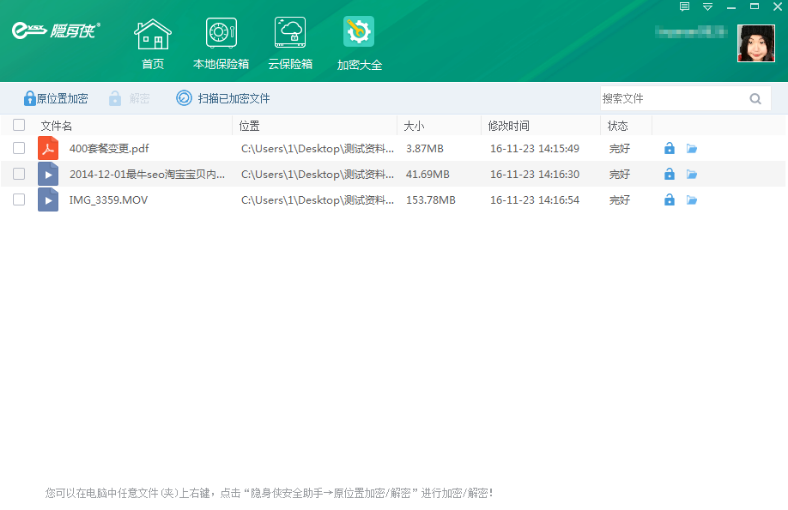Open 本地保险箱 local safe box
Screen dimensions: 788x510
tap(221, 44)
